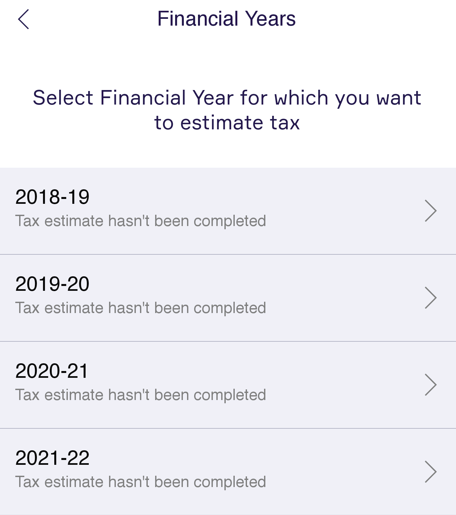Open tax estimate for financial year 2019-20
456x515 pixels.
[228, 298]
